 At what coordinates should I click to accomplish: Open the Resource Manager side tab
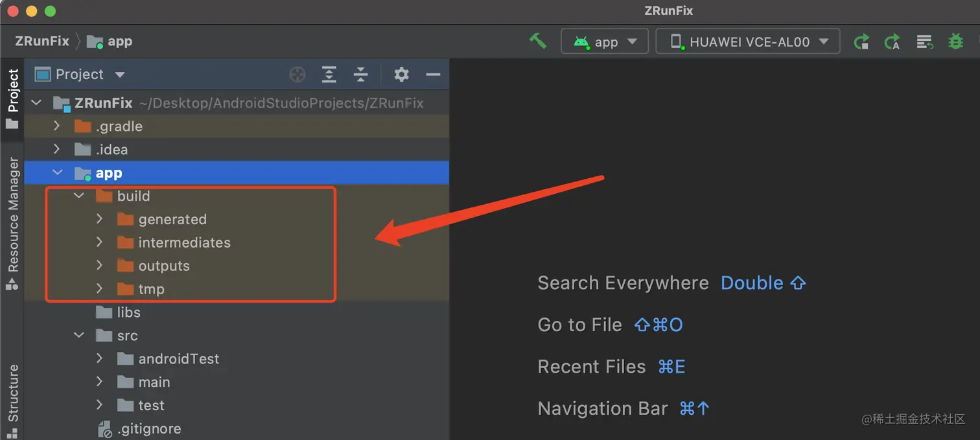[12, 223]
